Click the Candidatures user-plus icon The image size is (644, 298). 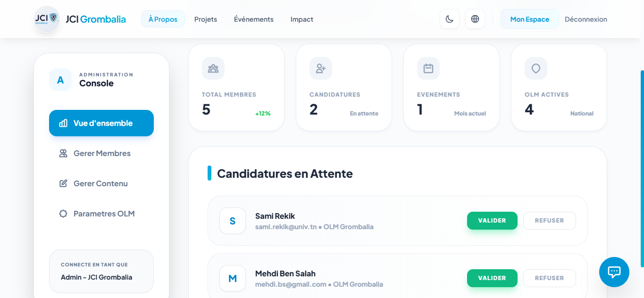click(321, 68)
